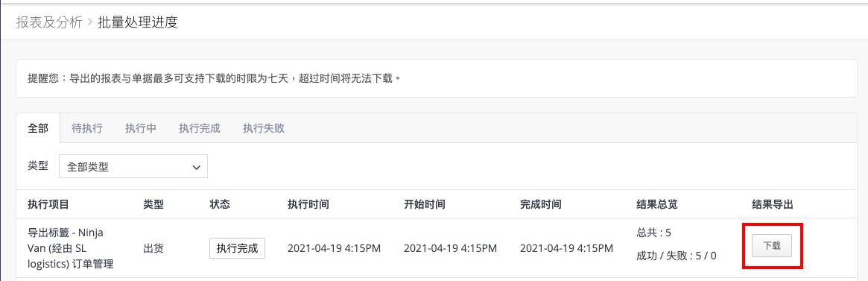Image resolution: width=868 pixels, height=281 pixels.
Task: Click the 状态 column header
Action: click(x=220, y=204)
